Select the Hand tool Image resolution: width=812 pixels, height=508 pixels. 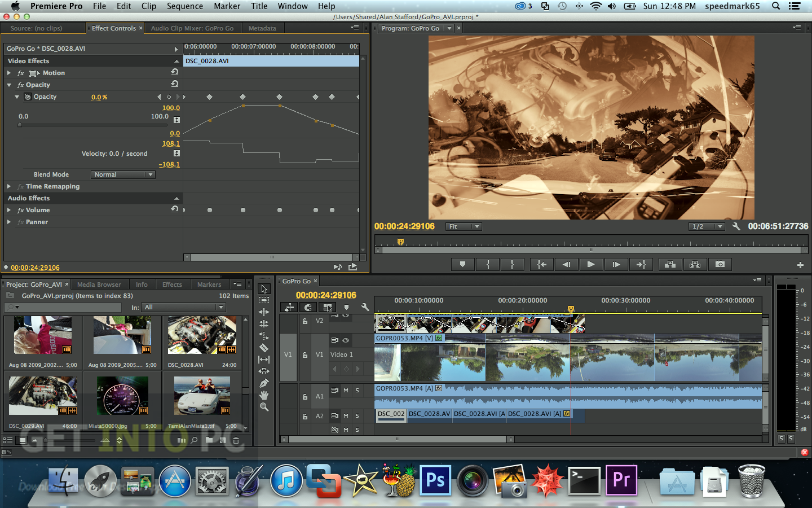(x=264, y=395)
